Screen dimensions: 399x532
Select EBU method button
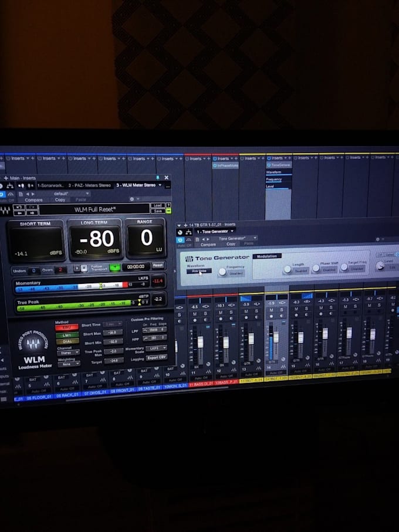pos(67,327)
